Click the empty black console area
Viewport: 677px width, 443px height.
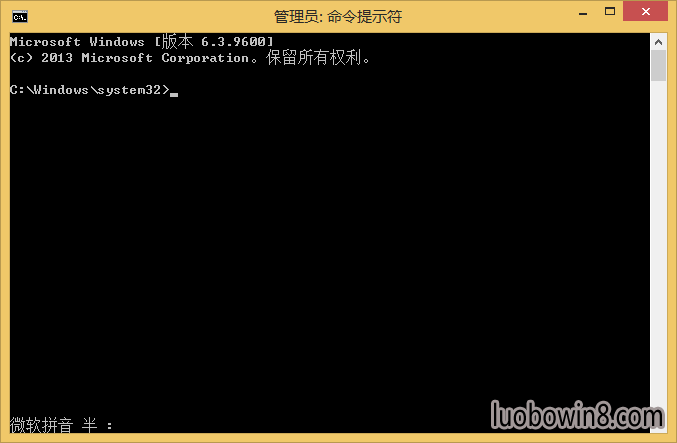click(328, 250)
